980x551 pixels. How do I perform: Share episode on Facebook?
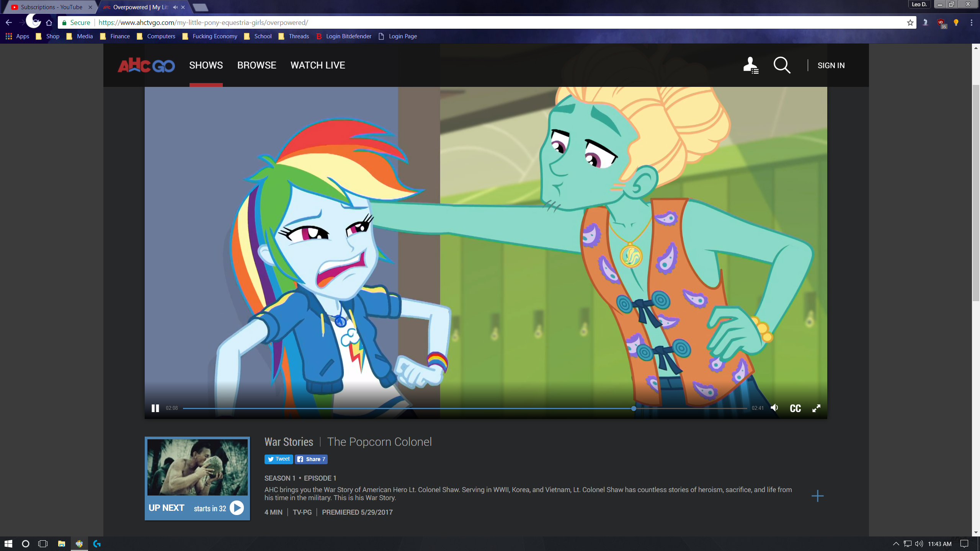click(x=311, y=459)
